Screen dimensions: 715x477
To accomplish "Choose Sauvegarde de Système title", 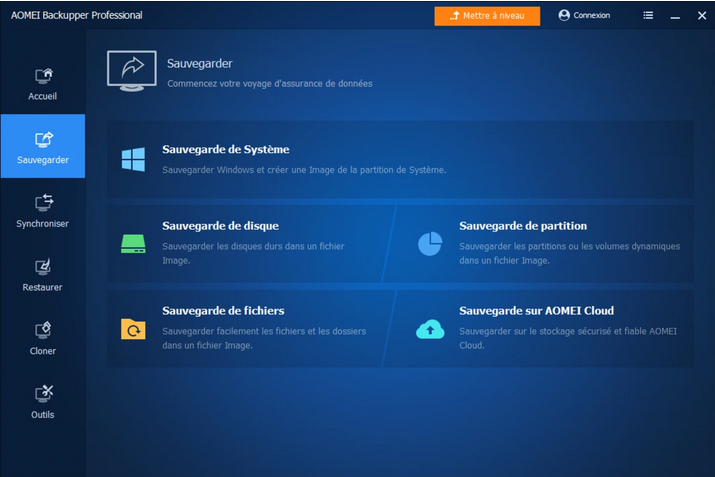I will [226, 150].
